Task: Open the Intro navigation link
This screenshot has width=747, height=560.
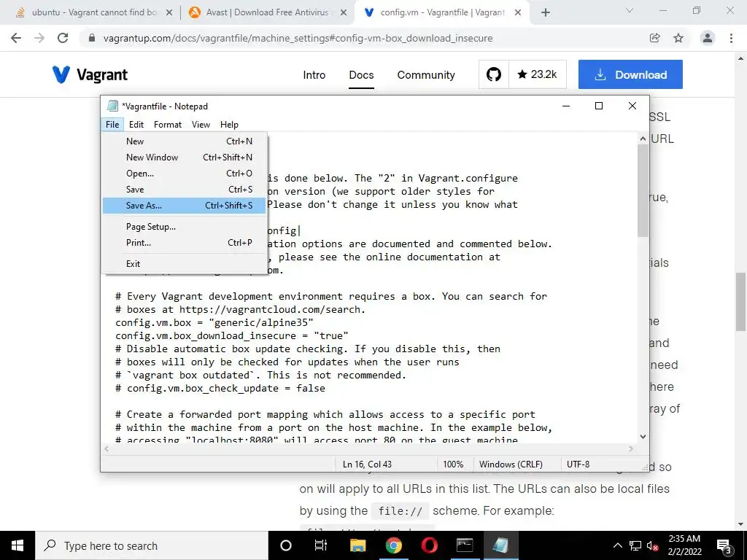Action: pyautogui.click(x=314, y=75)
